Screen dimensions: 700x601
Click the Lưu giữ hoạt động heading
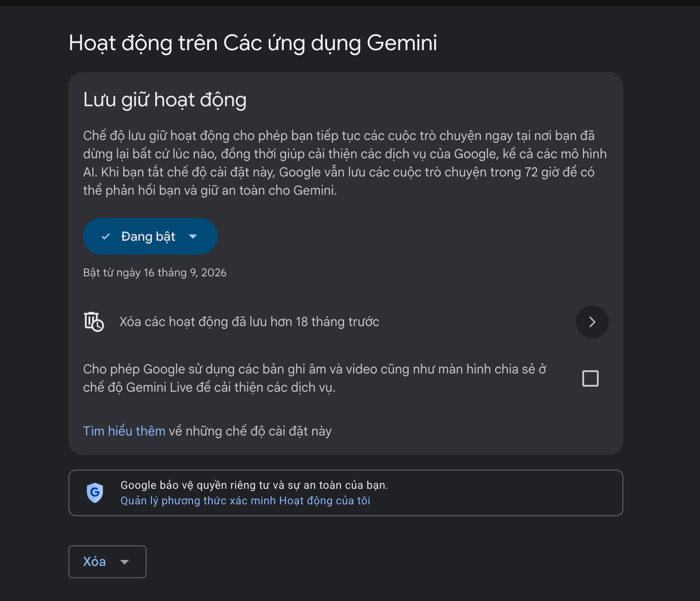pyautogui.click(x=165, y=100)
